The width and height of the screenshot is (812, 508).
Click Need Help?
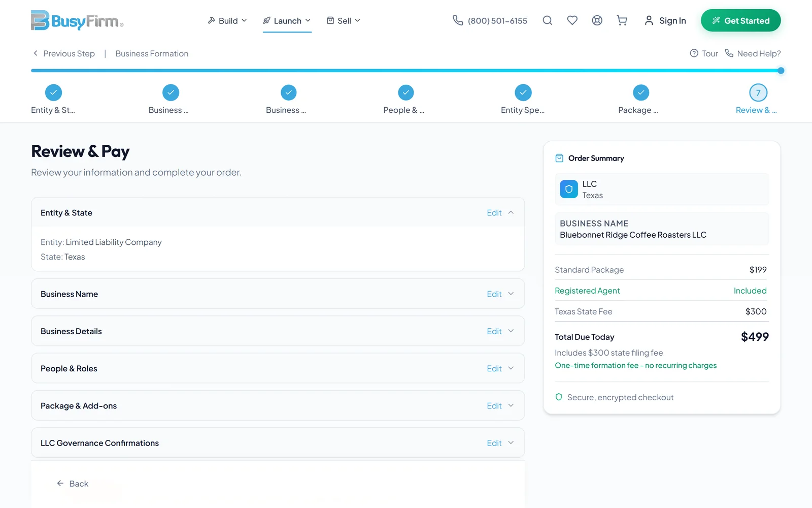pyautogui.click(x=753, y=53)
